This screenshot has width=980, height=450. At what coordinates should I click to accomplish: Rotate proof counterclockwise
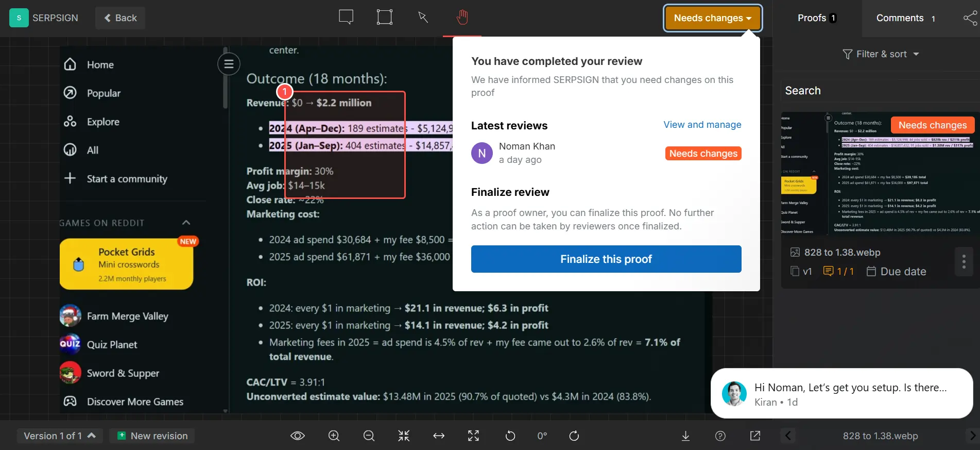[x=510, y=436]
